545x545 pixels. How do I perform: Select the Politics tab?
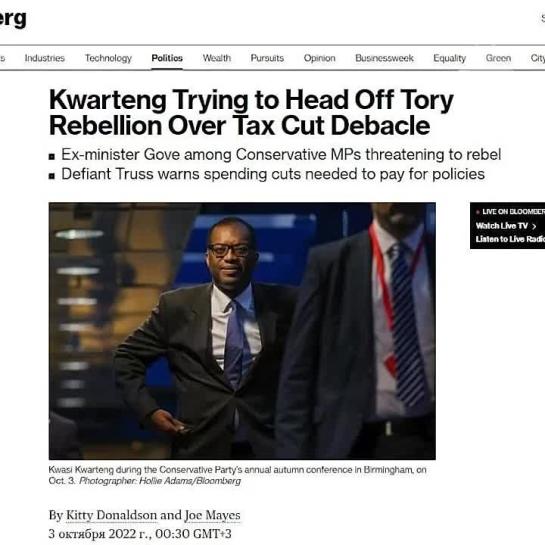(x=167, y=58)
